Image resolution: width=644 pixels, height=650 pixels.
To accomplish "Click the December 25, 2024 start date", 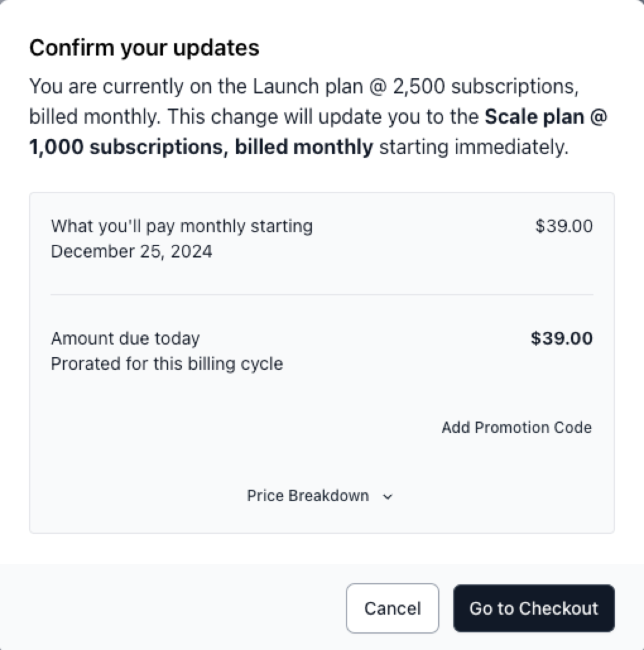I will (131, 251).
